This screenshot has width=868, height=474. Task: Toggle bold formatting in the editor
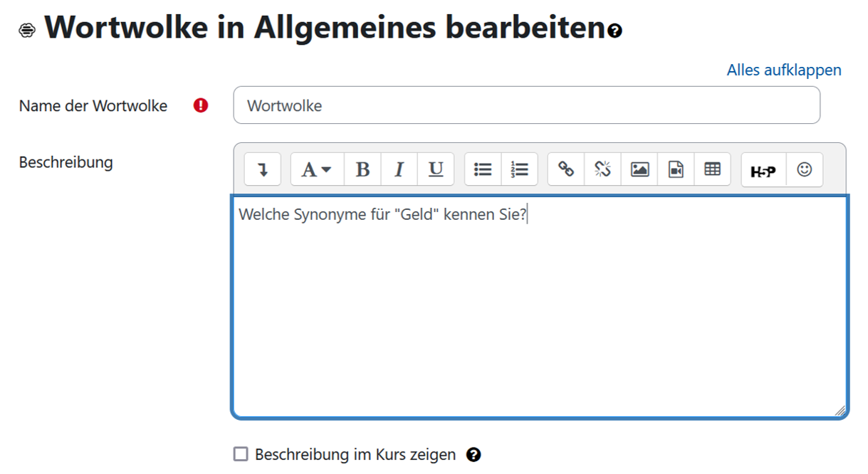pyautogui.click(x=362, y=169)
